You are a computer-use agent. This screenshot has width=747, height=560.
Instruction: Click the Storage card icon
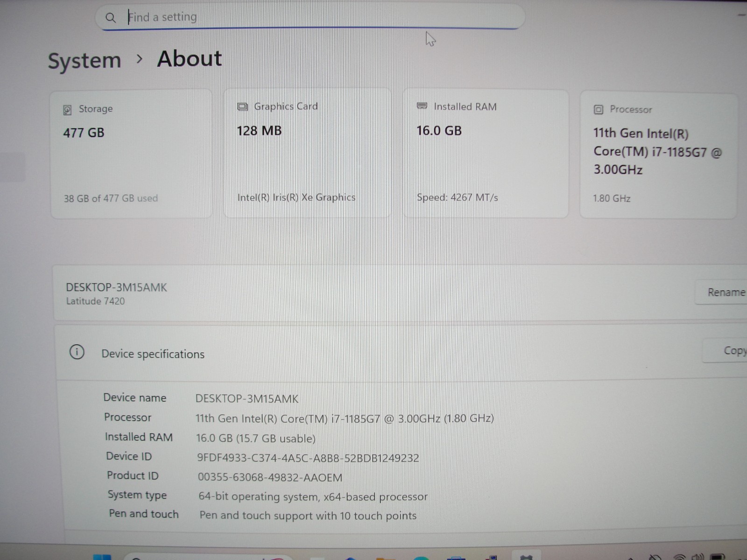[67, 110]
